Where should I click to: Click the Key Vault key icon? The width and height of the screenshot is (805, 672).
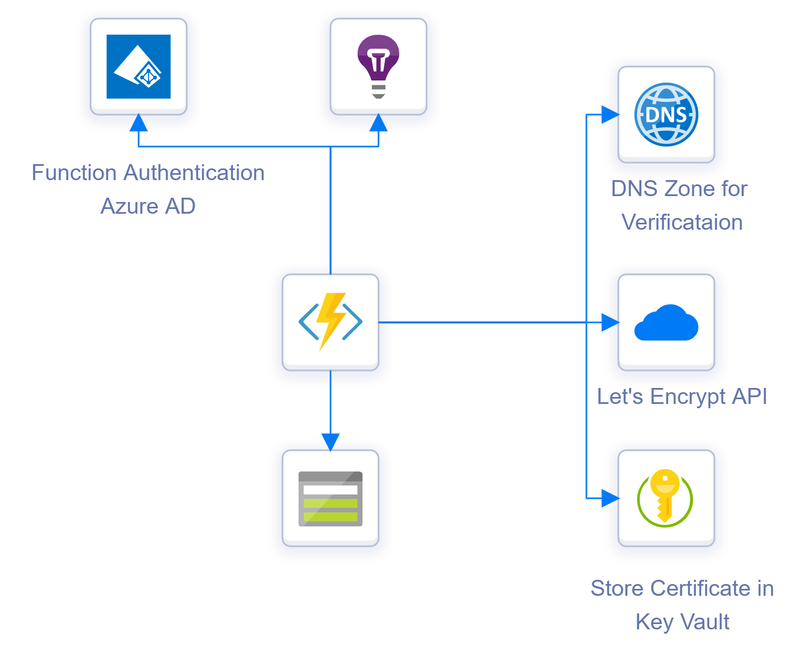pyautogui.click(x=666, y=498)
